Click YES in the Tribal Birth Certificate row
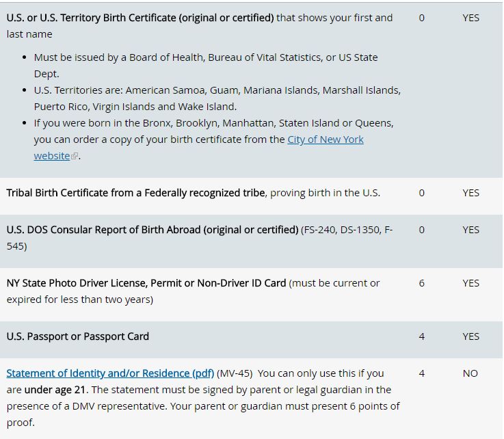Image resolution: width=504 pixels, height=439 pixels. pyautogui.click(x=470, y=193)
